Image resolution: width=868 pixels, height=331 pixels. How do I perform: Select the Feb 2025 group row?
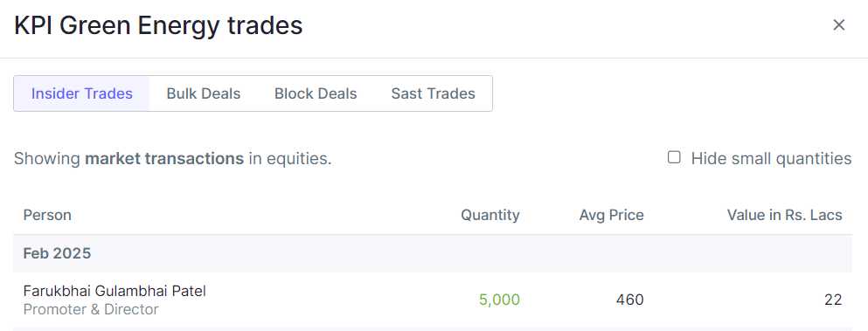[433, 253]
